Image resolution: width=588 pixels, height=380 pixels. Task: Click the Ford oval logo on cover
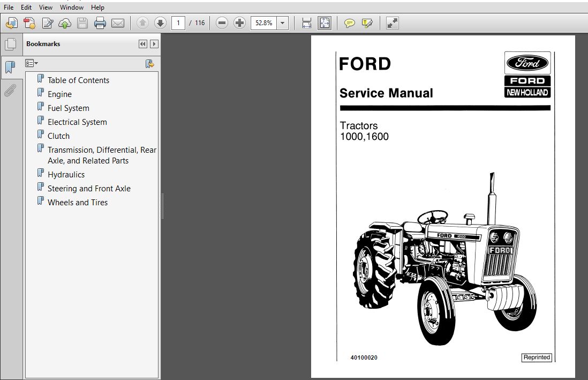[527, 63]
